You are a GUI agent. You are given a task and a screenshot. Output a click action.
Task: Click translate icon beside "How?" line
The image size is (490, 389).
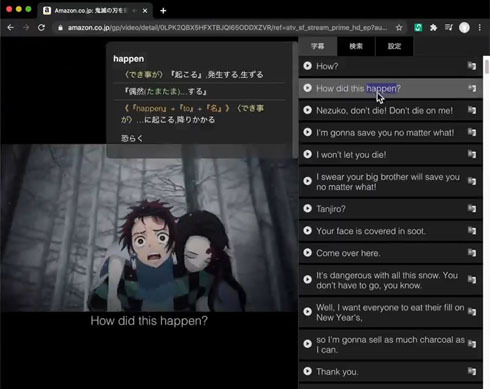pos(471,66)
